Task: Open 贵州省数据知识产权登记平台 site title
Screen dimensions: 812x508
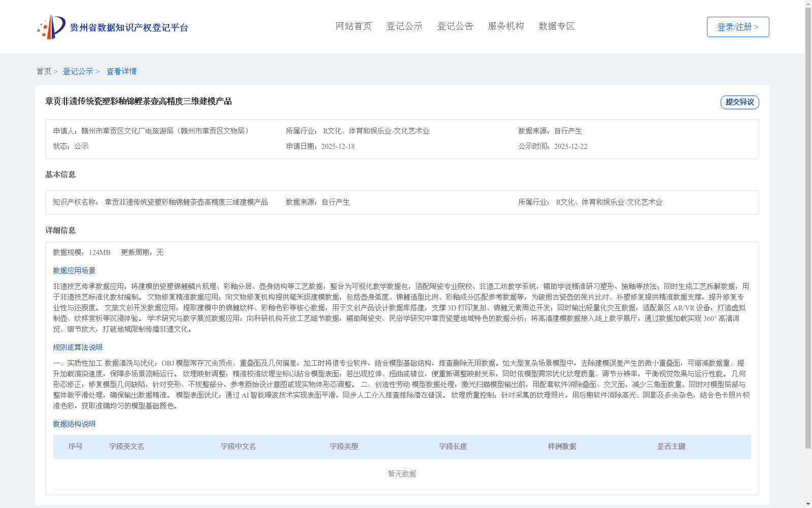Action: (129, 27)
